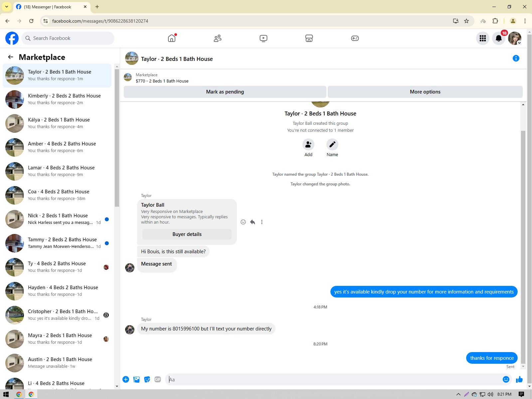Open unread chat from Nick Harless
532x399 pixels.
[x=57, y=219]
